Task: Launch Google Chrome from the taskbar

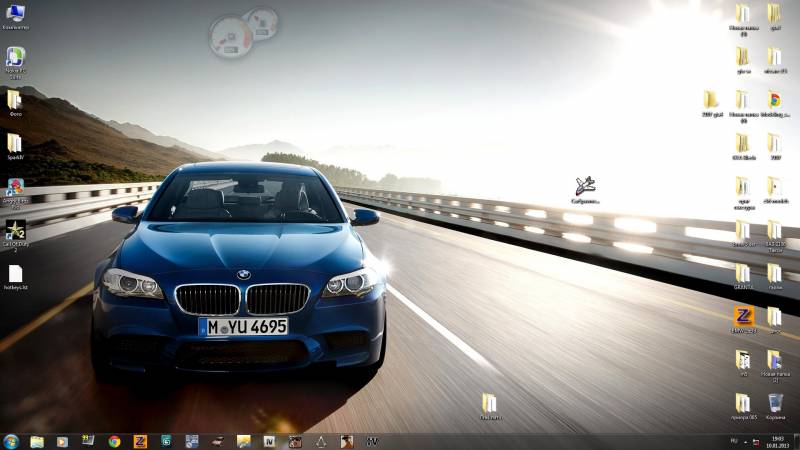Action: (114, 441)
